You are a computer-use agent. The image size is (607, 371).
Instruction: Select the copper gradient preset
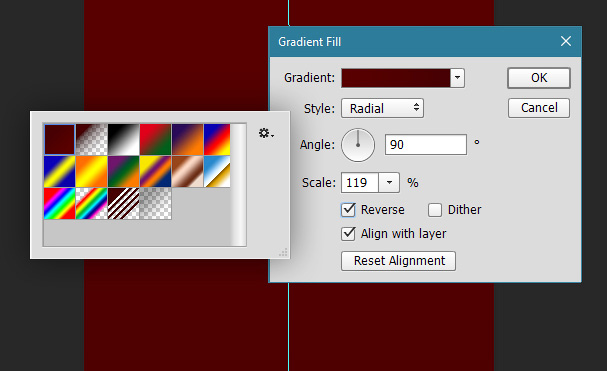tap(187, 172)
